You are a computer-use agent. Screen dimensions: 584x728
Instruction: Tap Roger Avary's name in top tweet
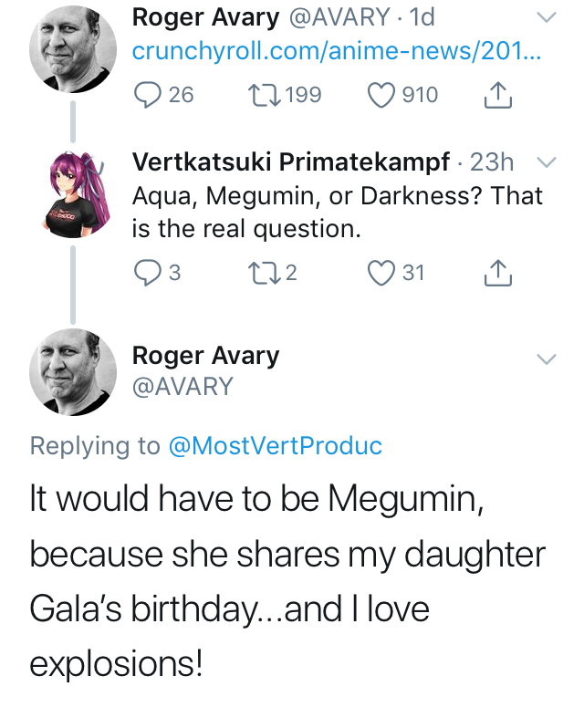[x=205, y=16]
